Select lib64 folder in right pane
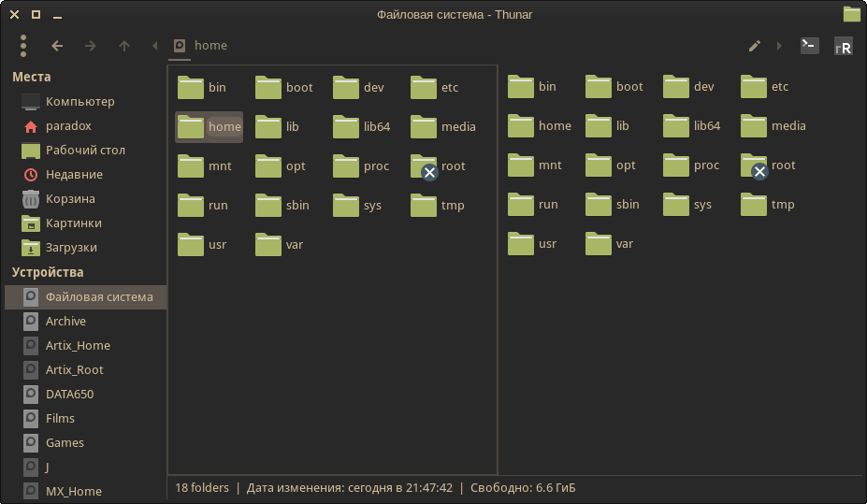Viewport: 867px width, 504px height. (691, 125)
